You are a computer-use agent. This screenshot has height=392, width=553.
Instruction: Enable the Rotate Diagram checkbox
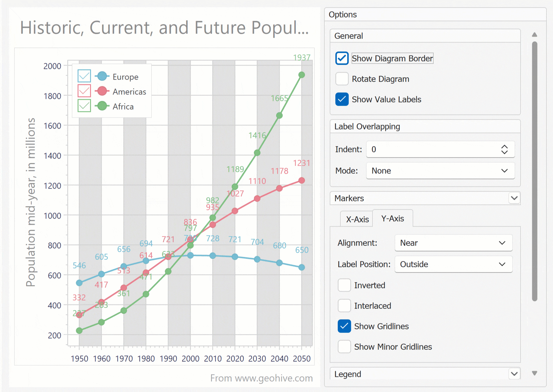tap(342, 79)
